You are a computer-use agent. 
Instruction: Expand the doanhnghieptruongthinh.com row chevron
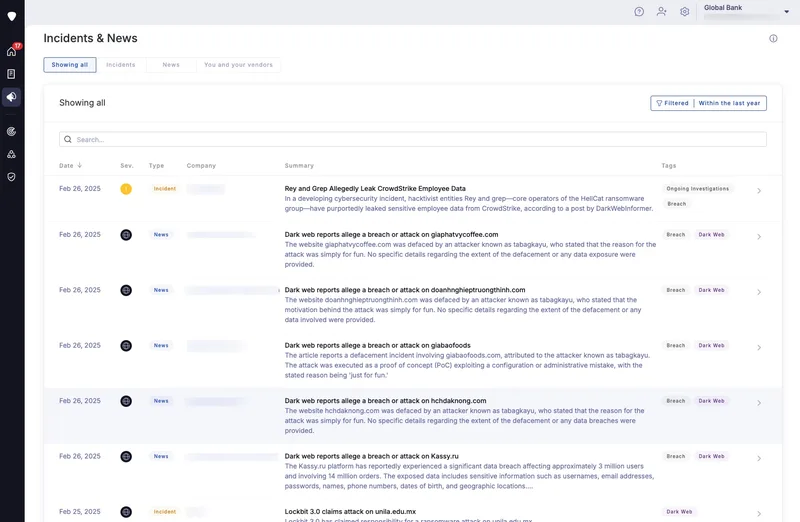759,292
